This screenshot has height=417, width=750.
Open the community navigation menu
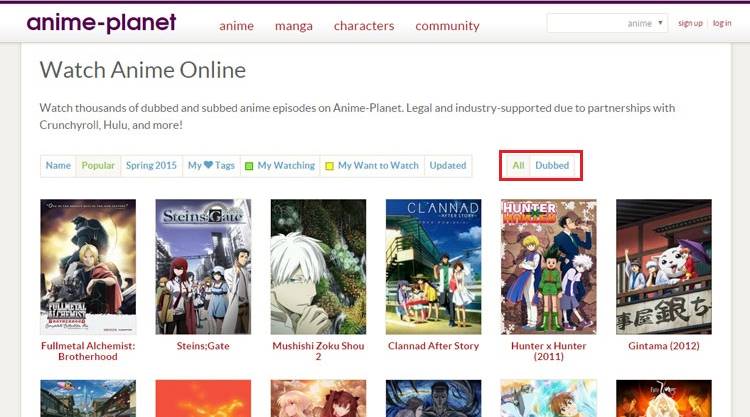tap(447, 26)
